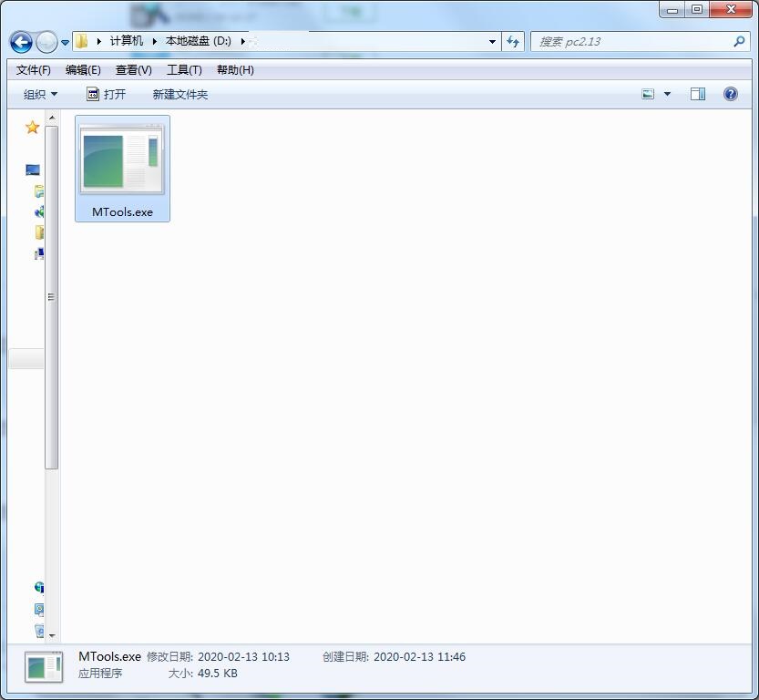Click the magnifier search icon
Viewport: 759px width, 700px height.
click(739, 42)
